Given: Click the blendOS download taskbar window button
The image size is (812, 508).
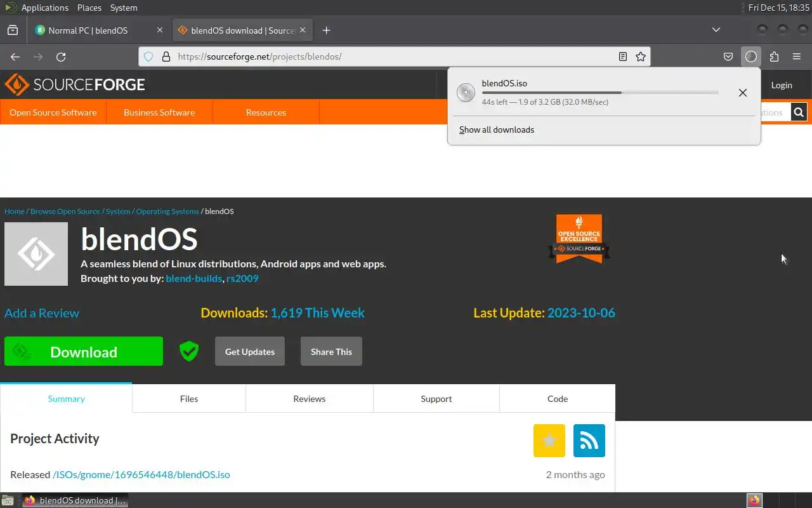Looking at the screenshot, I should [x=75, y=500].
